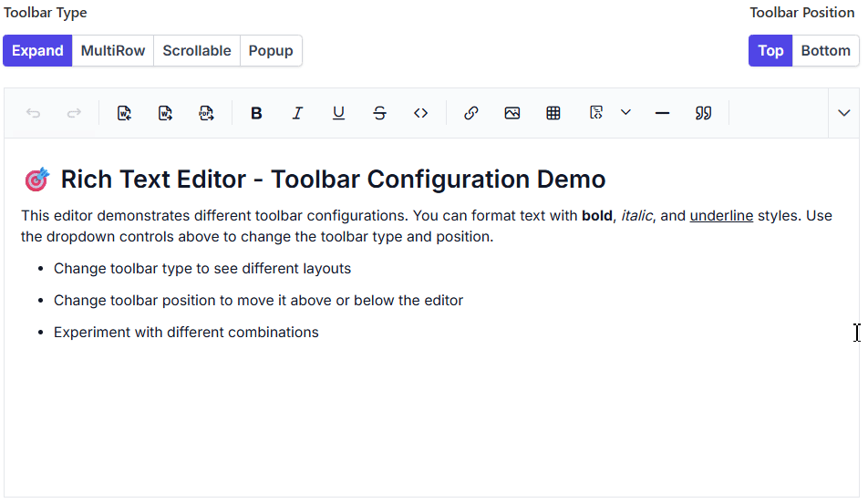The width and height of the screenshot is (868, 503).
Task: Toggle Underline formatting
Action: pos(338,113)
